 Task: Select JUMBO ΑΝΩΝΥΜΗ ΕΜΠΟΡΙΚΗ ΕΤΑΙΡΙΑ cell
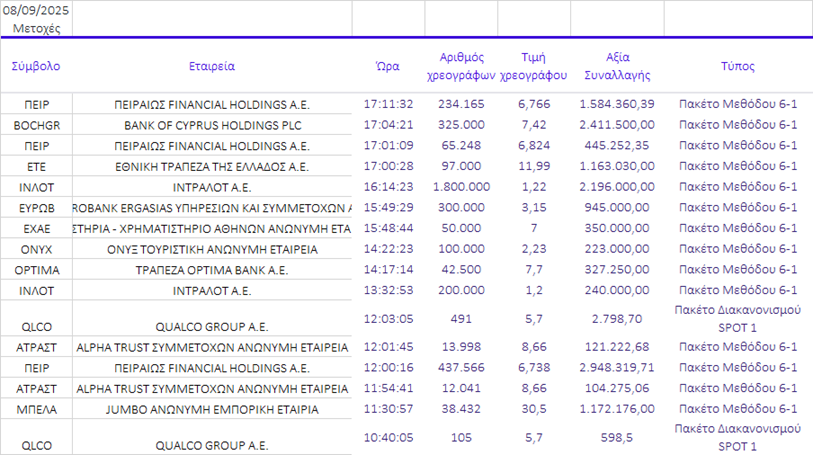212,410
